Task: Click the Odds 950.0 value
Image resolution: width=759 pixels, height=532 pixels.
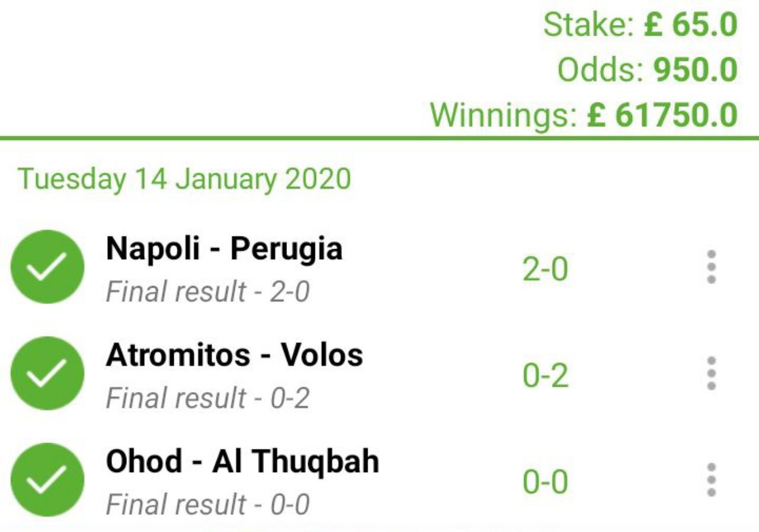Action: coord(695,71)
